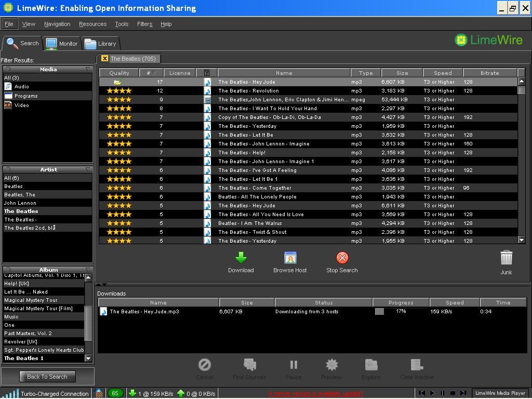Select the Search tab
532x399 pixels.
coord(22,43)
